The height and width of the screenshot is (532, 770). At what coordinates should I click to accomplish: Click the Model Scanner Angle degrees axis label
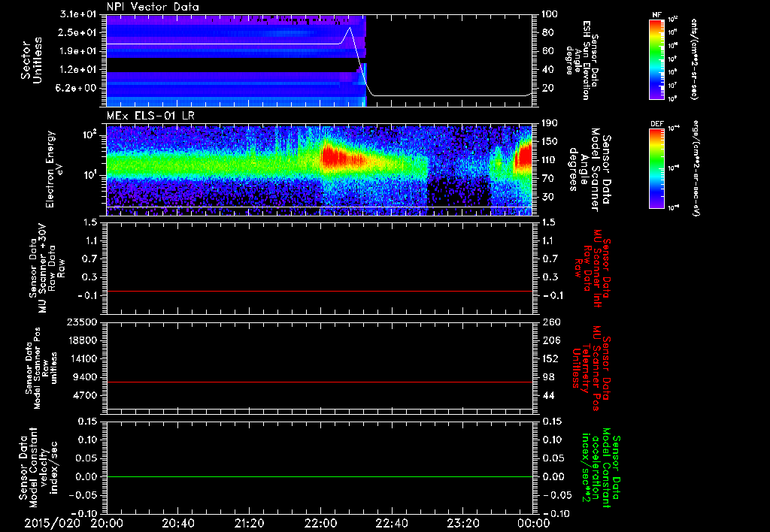pyautogui.click(x=590, y=169)
